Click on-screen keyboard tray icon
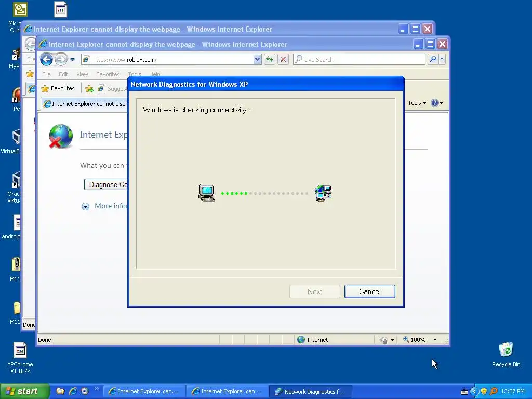Screen dimensions: 532x399 (x=464, y=392)
